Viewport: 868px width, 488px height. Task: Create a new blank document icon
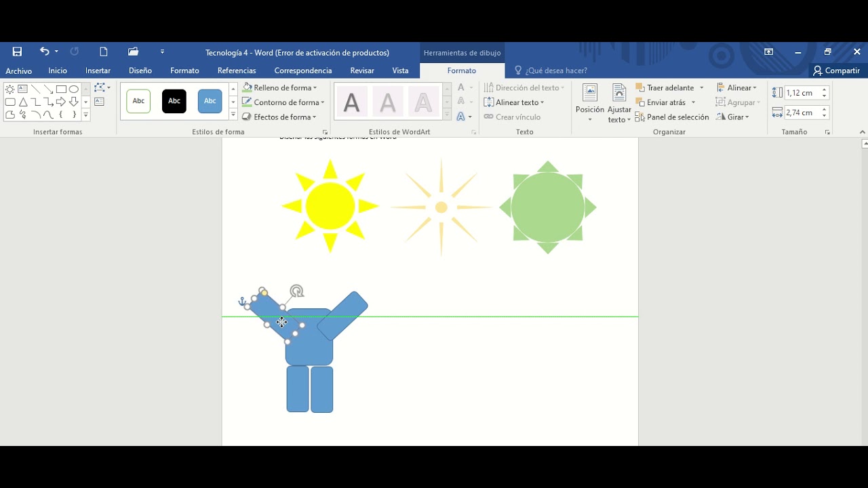104,52
